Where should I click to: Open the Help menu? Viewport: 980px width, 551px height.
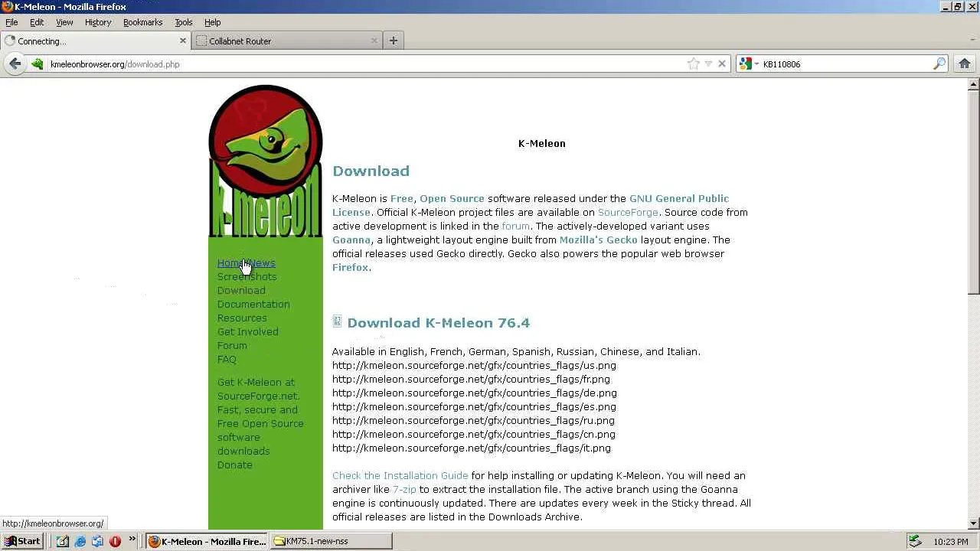coord(213,22)
